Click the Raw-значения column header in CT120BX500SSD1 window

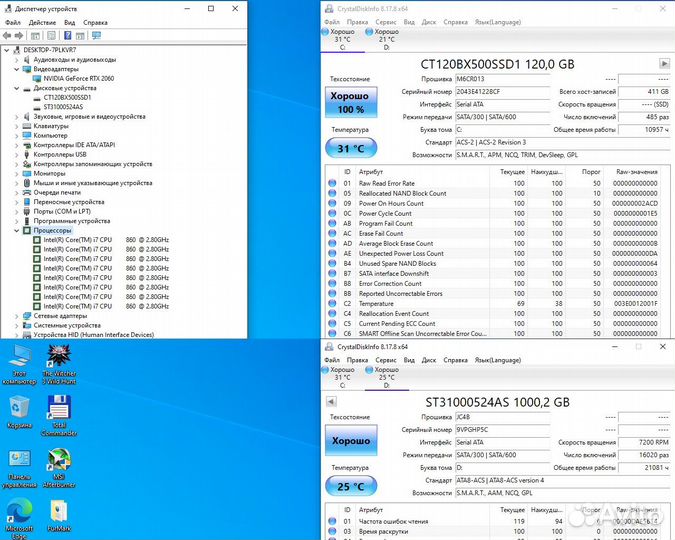coord(637,172)
